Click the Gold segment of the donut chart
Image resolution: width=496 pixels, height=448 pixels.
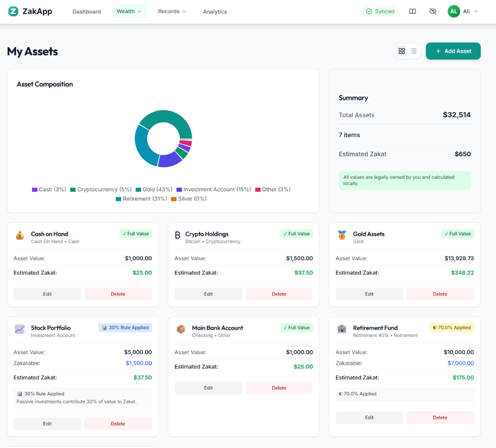pos(172,119)
